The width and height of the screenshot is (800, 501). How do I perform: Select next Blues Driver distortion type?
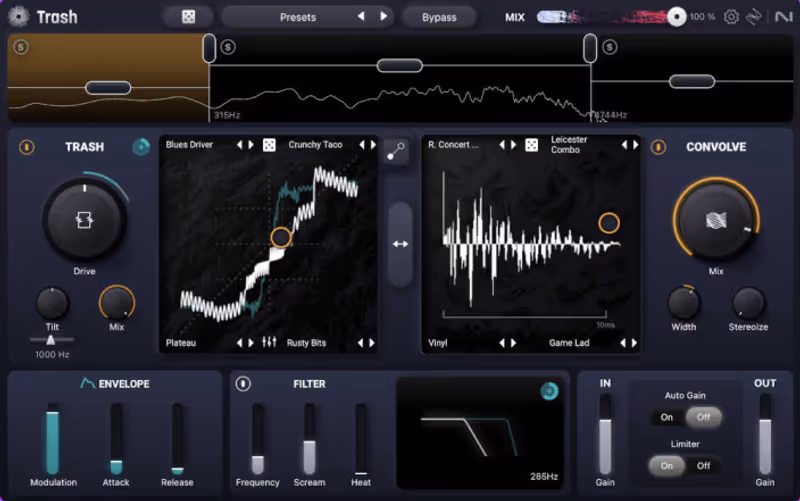pos(251,145)
